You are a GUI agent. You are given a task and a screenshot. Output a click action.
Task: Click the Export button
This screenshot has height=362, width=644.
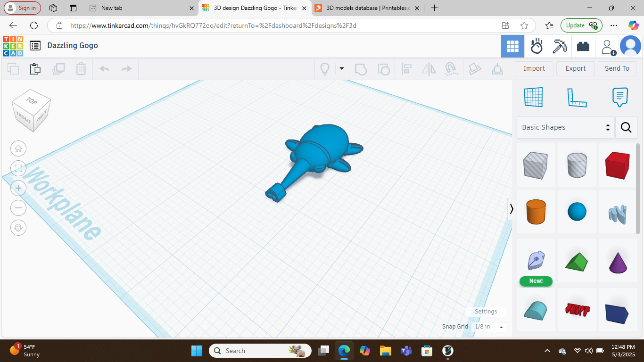pyautogui.click(x=576, y=68)
